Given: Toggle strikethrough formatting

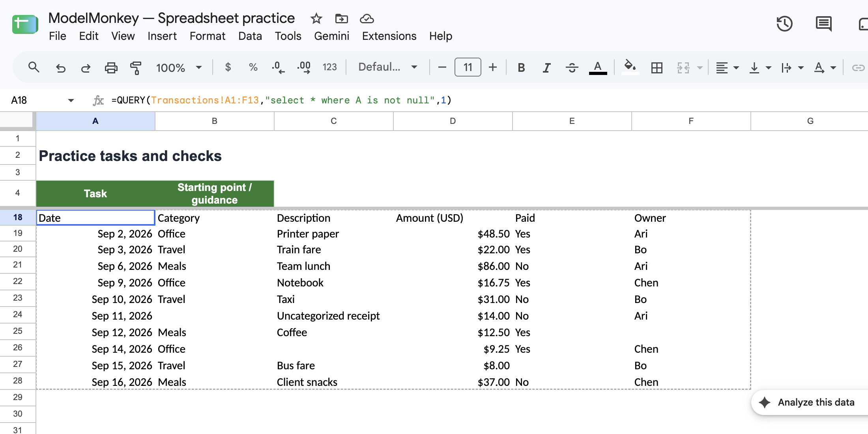Looking at the screenshot, I should coord(572,67).
